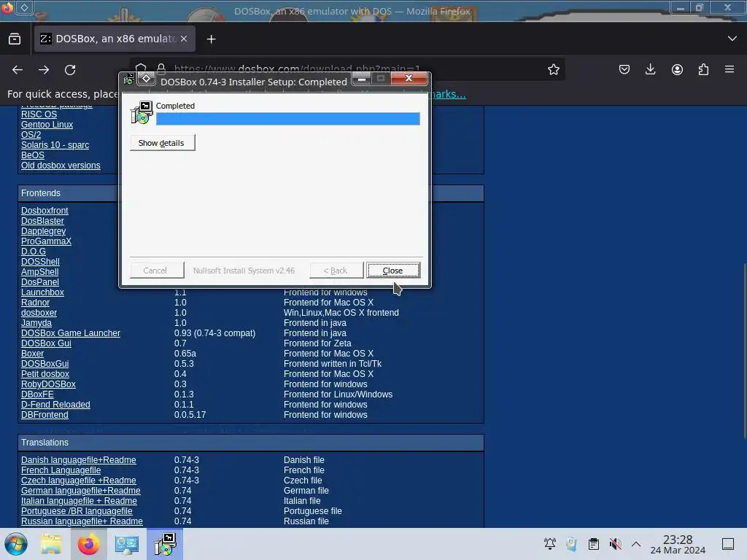
Task: Expand the list all tabs chevron
Action: (732, 39)
